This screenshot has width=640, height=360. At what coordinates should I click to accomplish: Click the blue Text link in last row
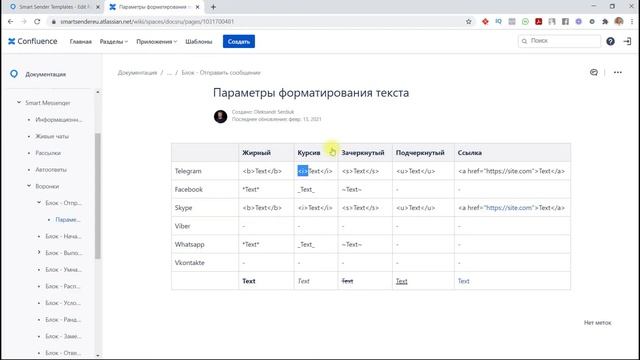click(463, 281)
